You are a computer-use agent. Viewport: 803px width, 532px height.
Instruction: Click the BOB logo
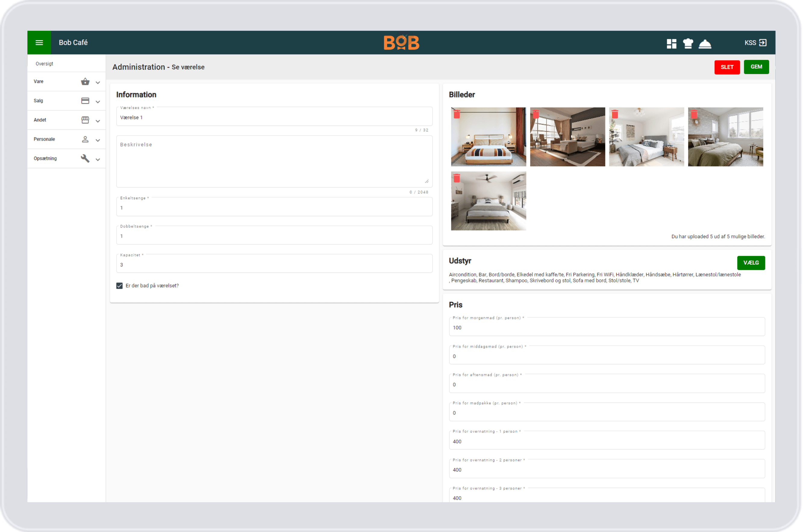tap(401, 43)
